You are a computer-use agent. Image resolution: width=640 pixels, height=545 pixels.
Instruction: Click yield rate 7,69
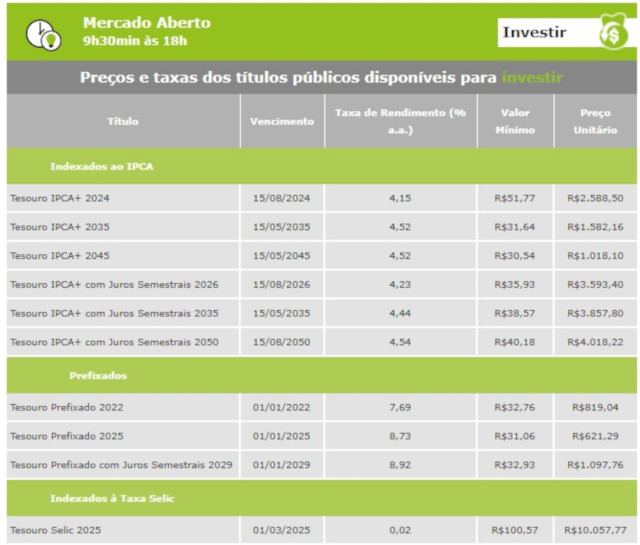pos(400,407)
